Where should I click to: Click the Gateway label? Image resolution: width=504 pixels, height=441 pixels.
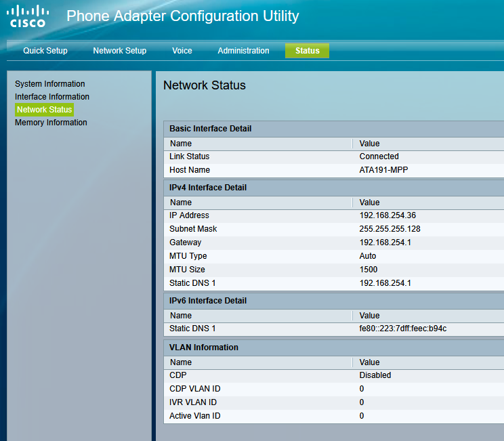(x=185, y=243)
